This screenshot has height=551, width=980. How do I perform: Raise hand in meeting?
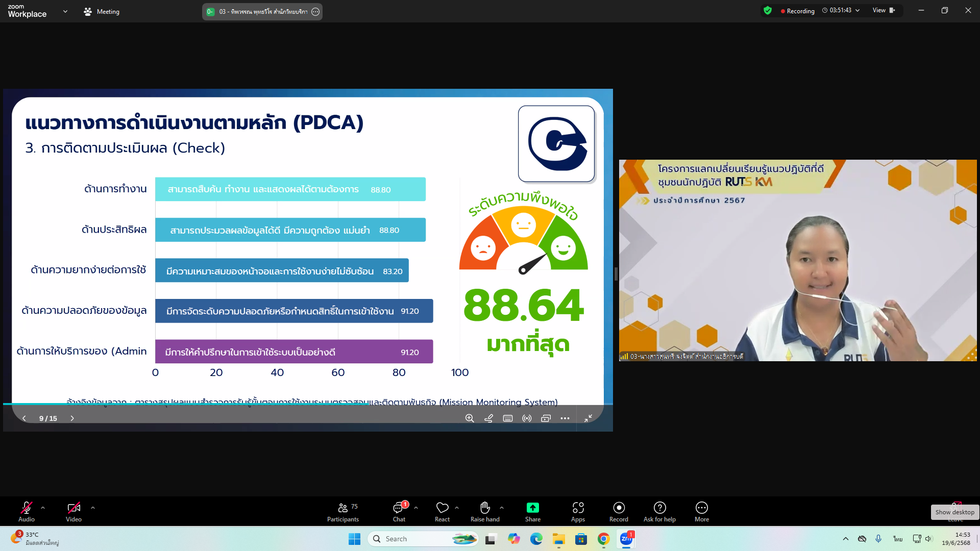point(485,511)
